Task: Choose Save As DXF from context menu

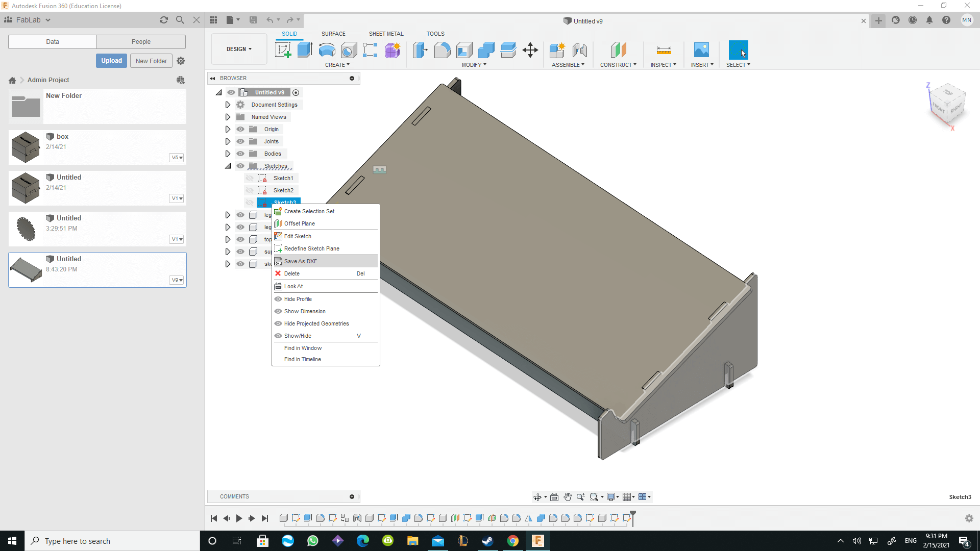Action: point(326,261)
